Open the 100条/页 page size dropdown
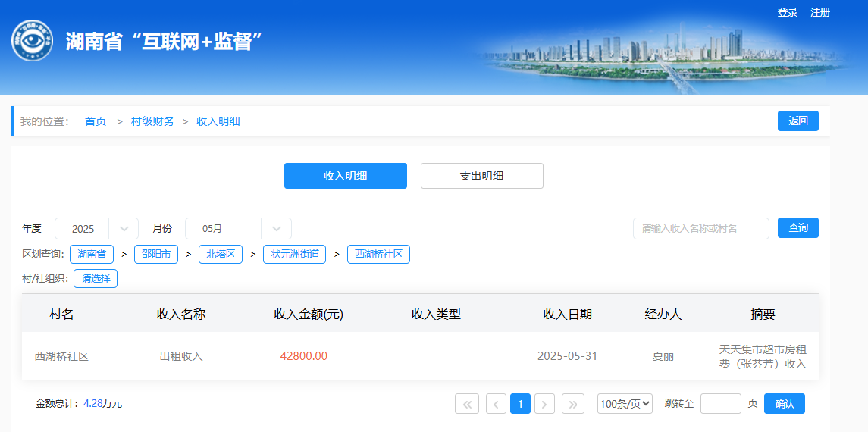Viewport: 868px width, 432px height. (x=625, y=404)
